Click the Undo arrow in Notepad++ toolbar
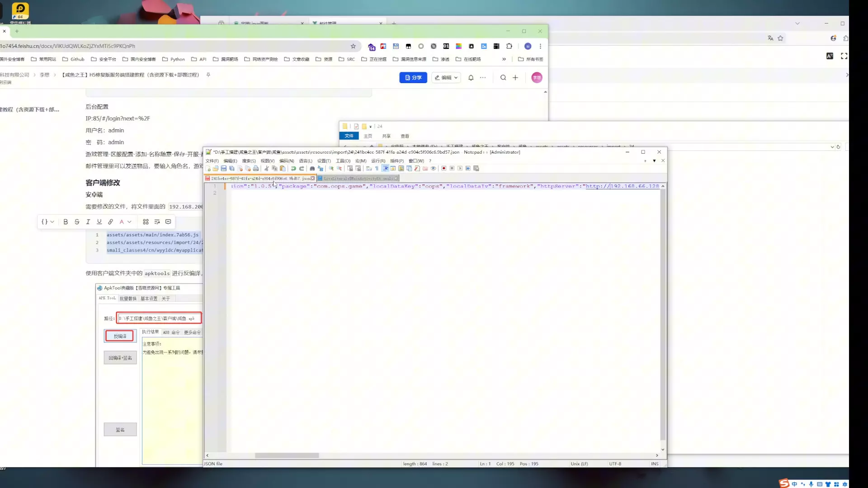Screen dimensions: 868x488 [x=293, y=169]
